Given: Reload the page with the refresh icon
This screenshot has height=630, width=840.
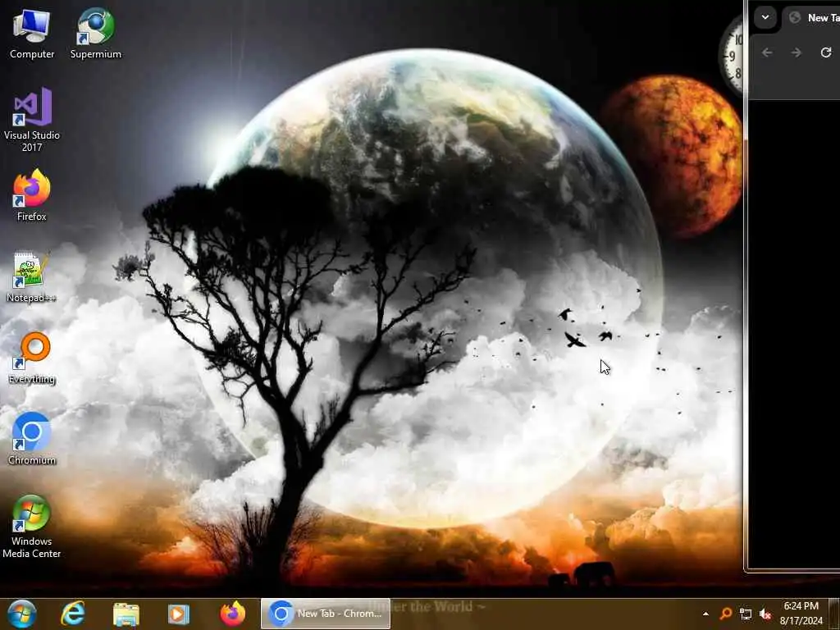Looking at the screenshot, I should coord(825,52).
